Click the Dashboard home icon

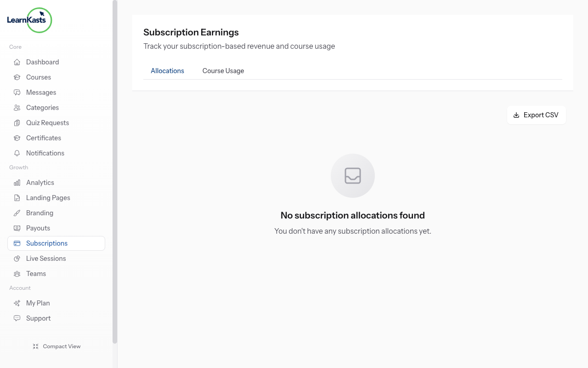[17, 62]
